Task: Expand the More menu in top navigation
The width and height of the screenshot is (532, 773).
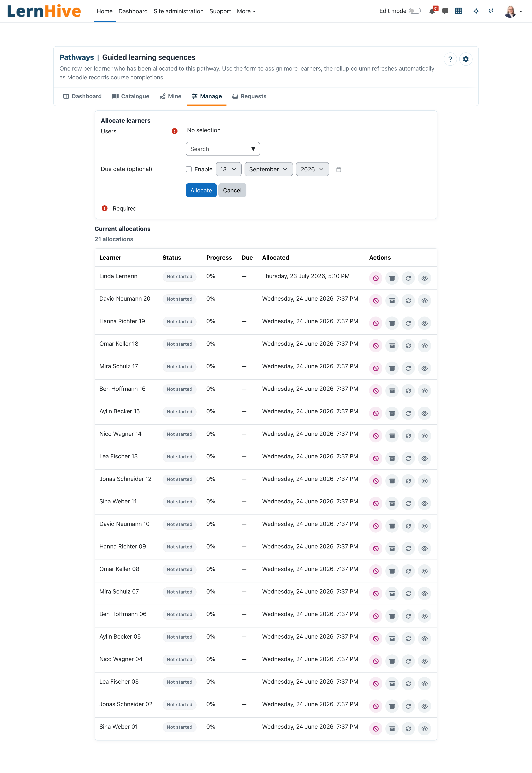Action: click(x=246, y=11)
